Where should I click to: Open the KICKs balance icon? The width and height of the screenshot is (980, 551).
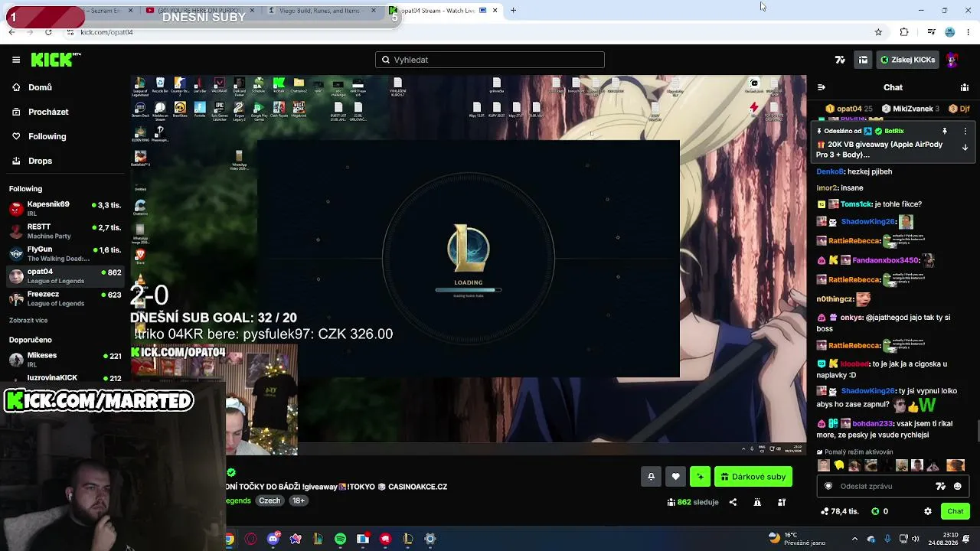(x=877, y=511)
